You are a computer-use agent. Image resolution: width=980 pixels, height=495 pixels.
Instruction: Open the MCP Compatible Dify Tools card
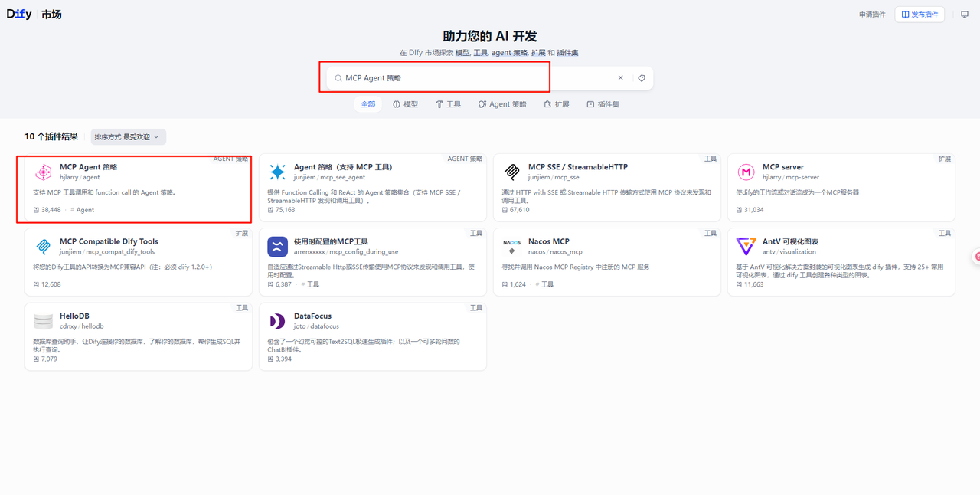coord(138,261)
